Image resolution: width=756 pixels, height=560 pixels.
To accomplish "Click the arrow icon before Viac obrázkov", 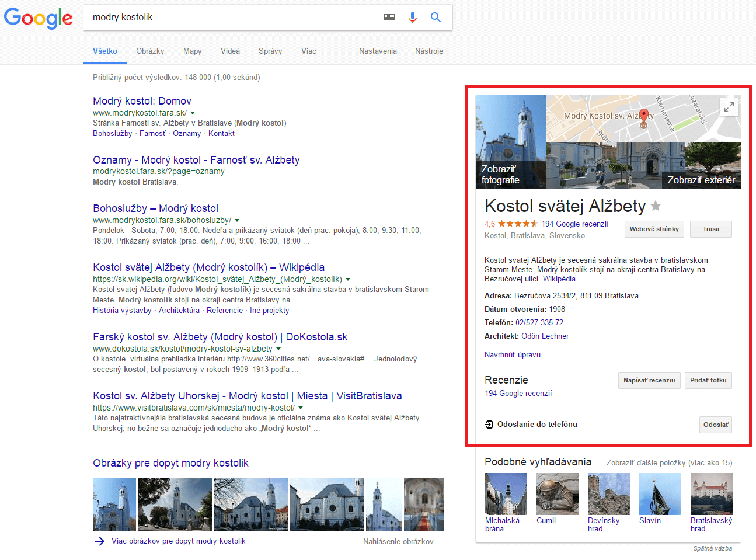I will tap(100, 541).
